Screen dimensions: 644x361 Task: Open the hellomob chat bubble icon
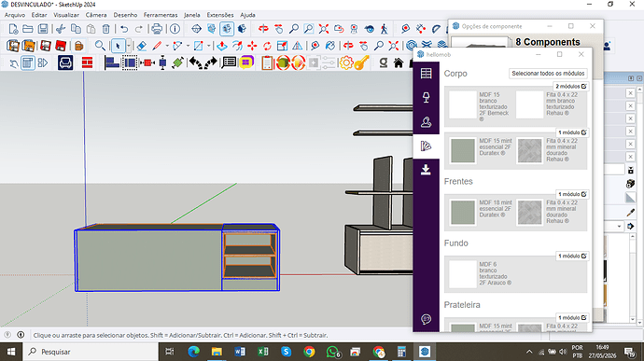(426, 319)
